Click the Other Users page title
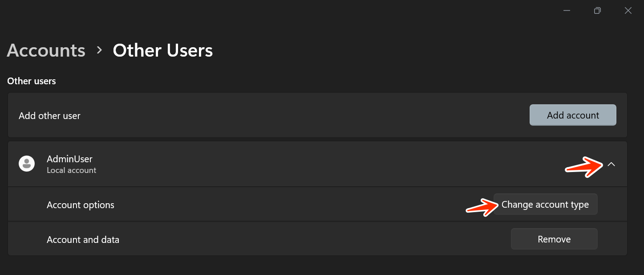 coord(162,50)
